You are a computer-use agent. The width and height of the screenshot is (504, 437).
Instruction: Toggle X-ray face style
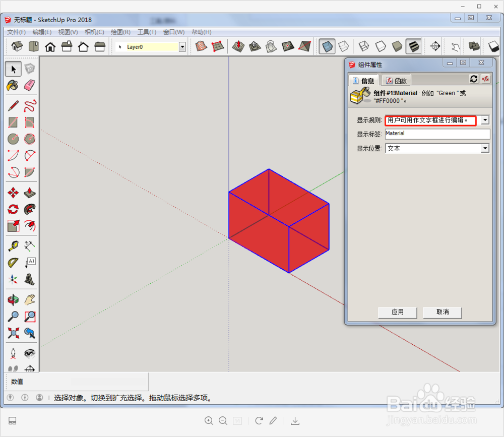click(x=327, y=47)
